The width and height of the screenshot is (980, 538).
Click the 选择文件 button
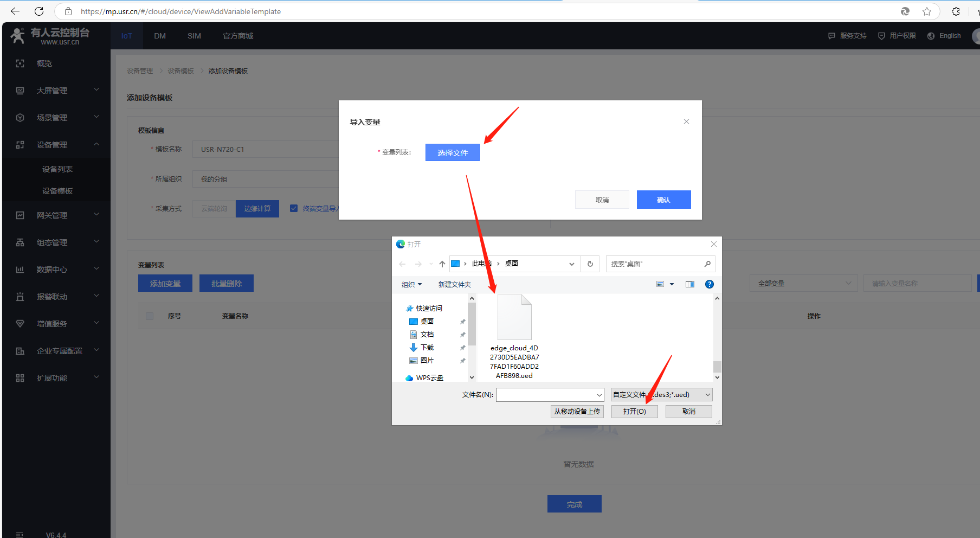[453, 152]
